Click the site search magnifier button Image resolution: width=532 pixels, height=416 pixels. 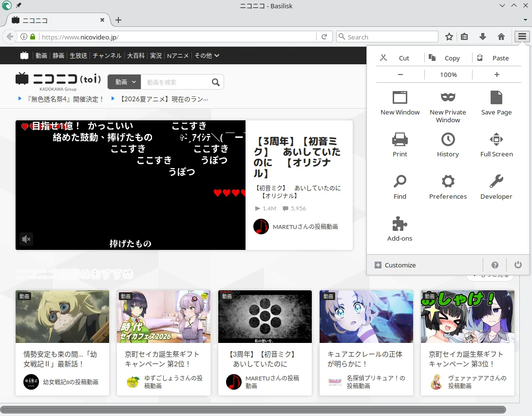point(216,82)
